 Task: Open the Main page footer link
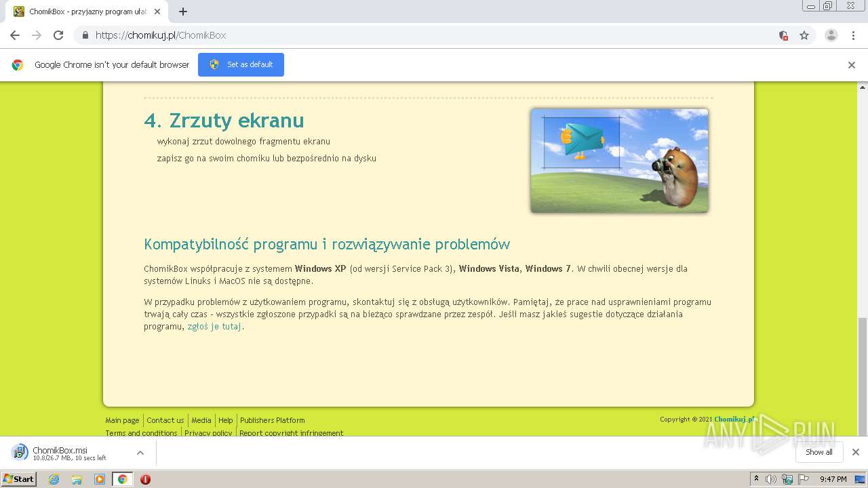[122, 420]
